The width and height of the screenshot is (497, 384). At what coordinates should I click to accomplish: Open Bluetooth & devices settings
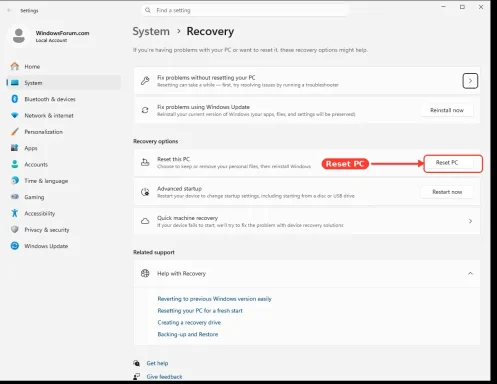[x=63, y=99]
